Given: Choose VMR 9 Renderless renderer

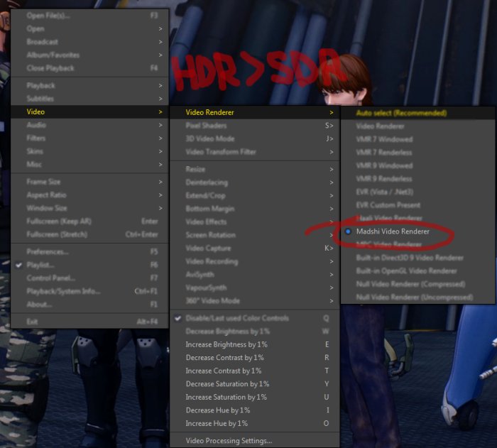Looking at the screenshot, I should point(418,179).
